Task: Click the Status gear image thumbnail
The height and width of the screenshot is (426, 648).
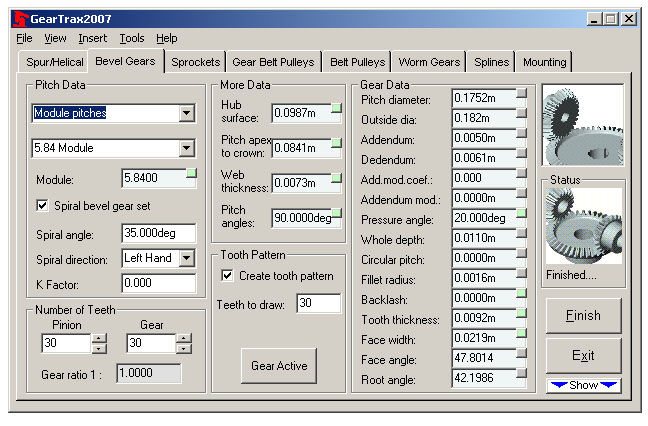Action: (583, 226)
